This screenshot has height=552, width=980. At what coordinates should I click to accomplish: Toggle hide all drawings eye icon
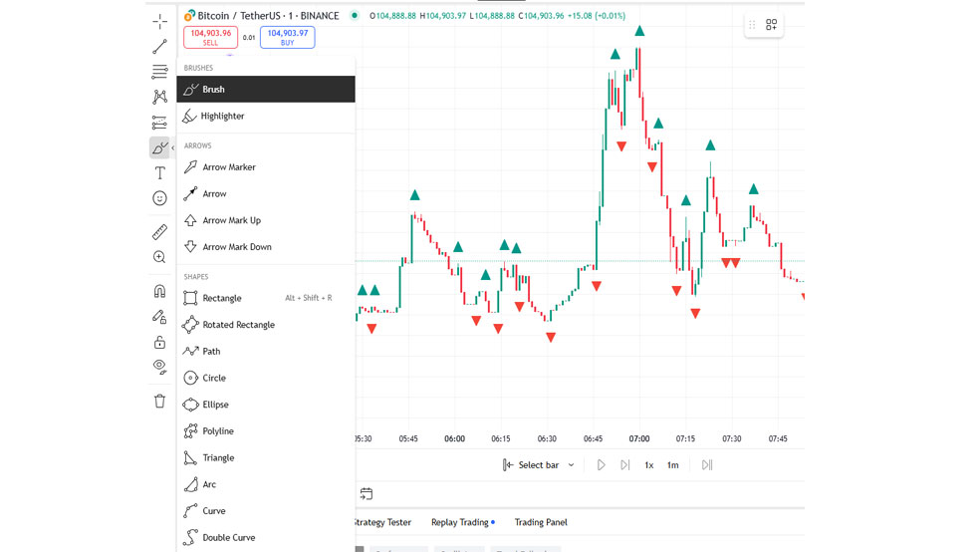click(x=159, y=367)
